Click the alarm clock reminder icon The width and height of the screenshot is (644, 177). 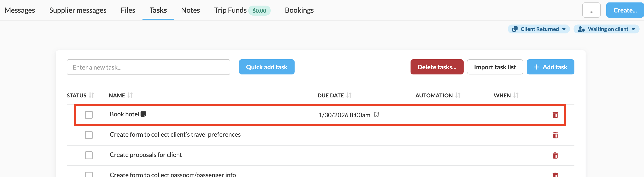click(x=376, y=115)
